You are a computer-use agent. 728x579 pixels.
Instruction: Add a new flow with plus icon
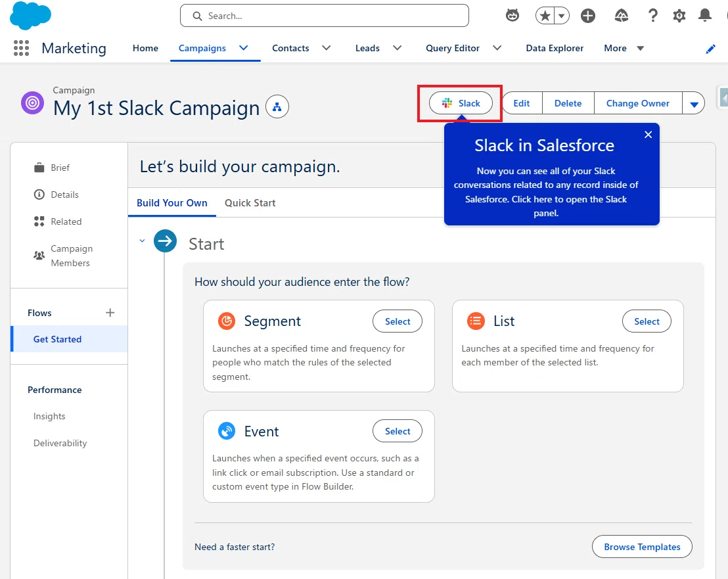pyautogui.click(x=110, y=312)
